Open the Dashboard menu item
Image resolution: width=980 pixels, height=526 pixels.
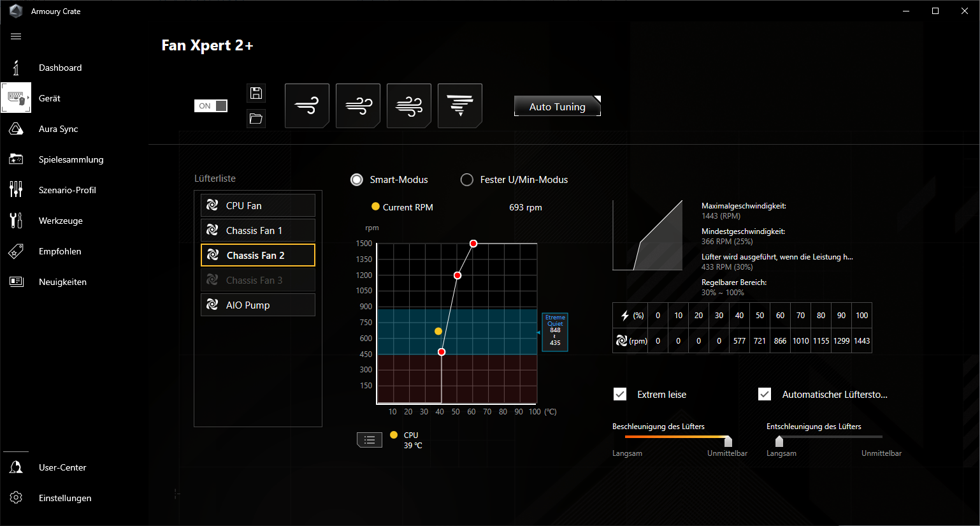(x=60, y=68)
